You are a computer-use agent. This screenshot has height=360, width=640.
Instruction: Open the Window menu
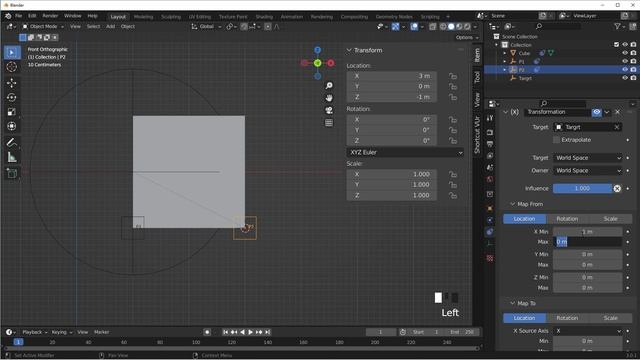(x=73, y=16)
